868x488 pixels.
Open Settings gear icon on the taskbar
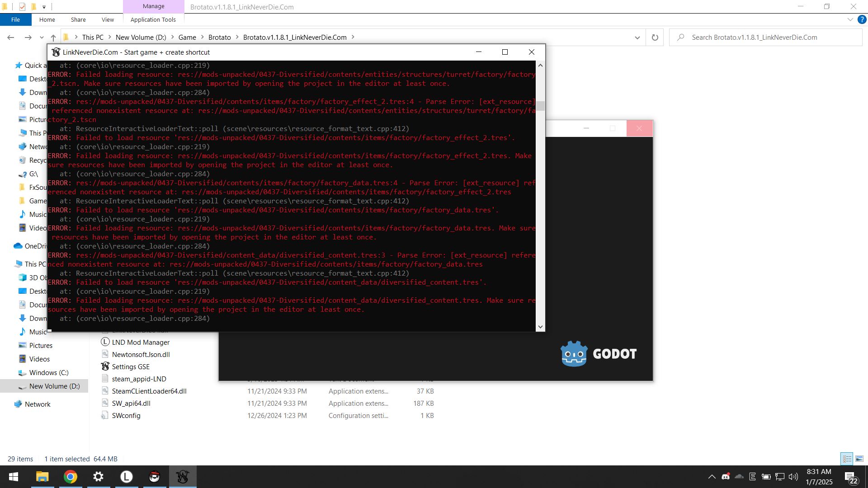98,477
